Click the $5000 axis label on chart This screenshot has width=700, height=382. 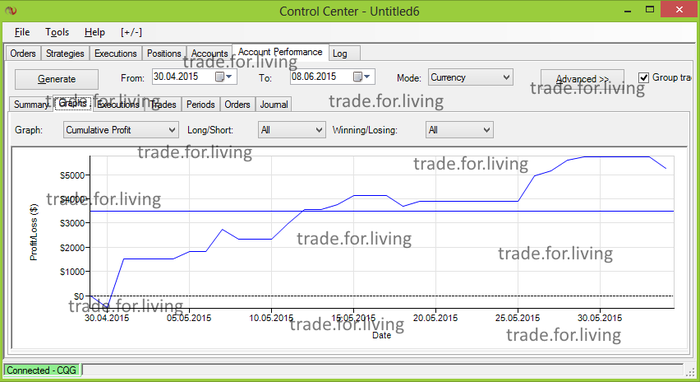coord(72,175)
